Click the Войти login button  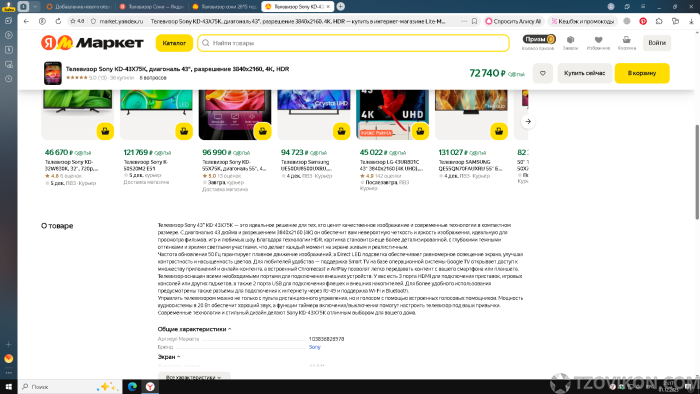click(657, 43)
